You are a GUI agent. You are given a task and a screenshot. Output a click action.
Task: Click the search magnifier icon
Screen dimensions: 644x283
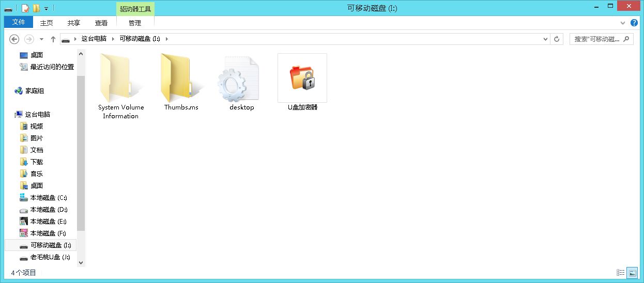[627, 39]
